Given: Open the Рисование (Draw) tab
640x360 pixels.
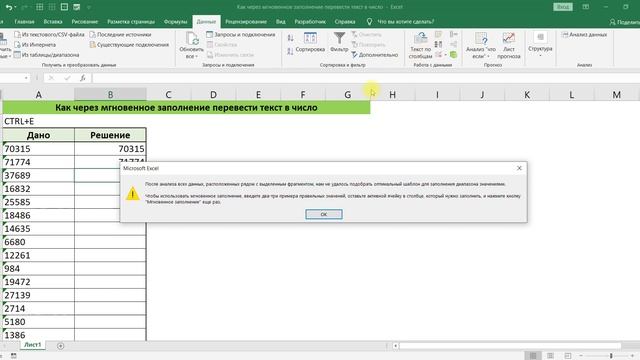Looking at the screenshot, I should [84, 22].
